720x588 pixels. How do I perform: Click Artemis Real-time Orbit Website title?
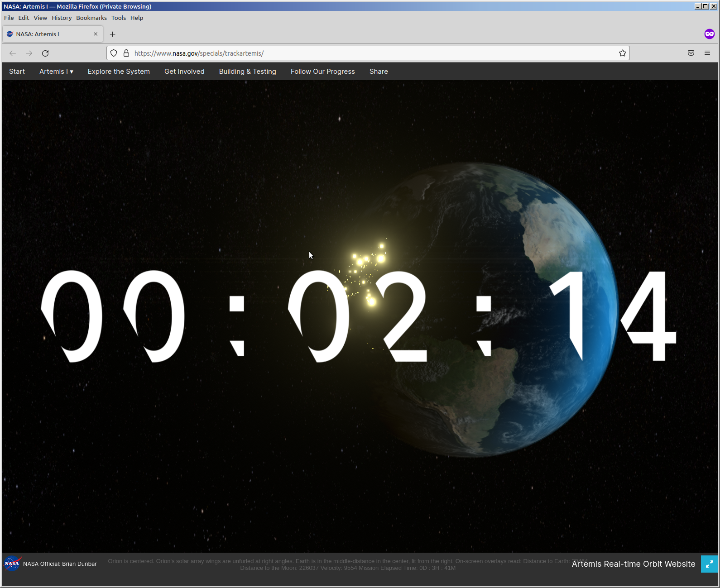634,564
